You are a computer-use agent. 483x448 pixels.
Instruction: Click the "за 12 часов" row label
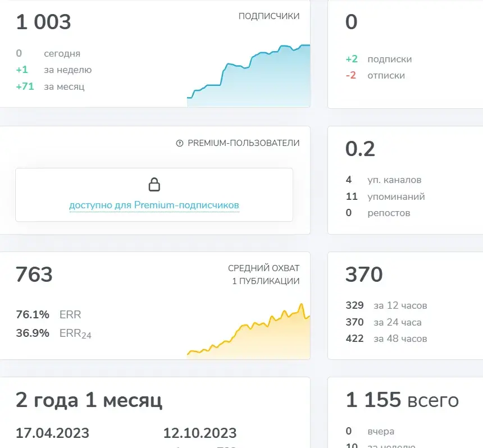400,305
